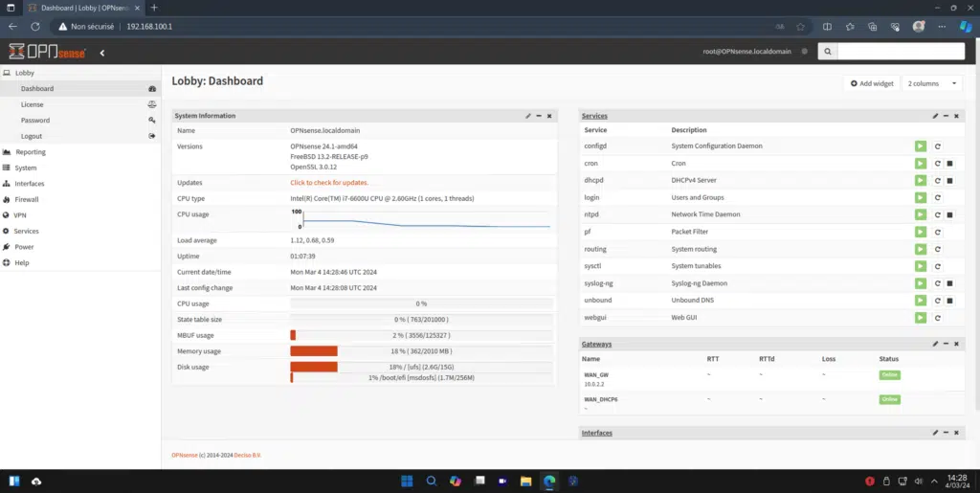
Task: Restart the configd service
Action: pos(938,146)
